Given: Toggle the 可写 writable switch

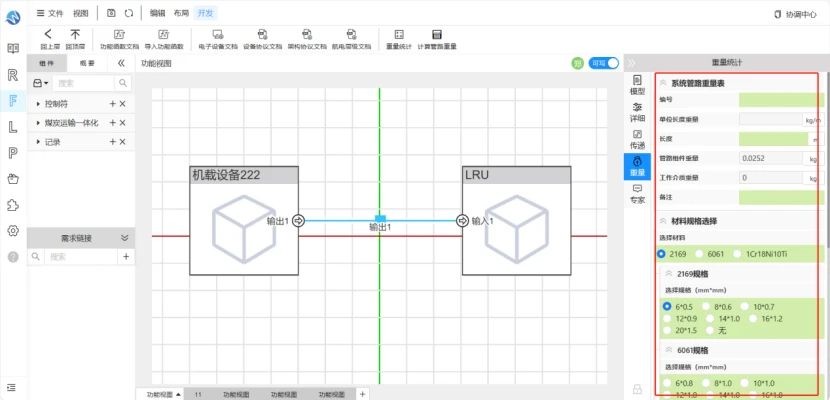Looking at the screenshot, I should [603, 63].
